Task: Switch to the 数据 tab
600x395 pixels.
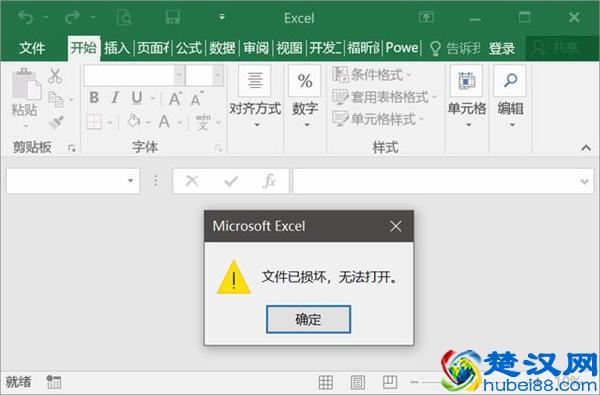Action: (222, 48)
